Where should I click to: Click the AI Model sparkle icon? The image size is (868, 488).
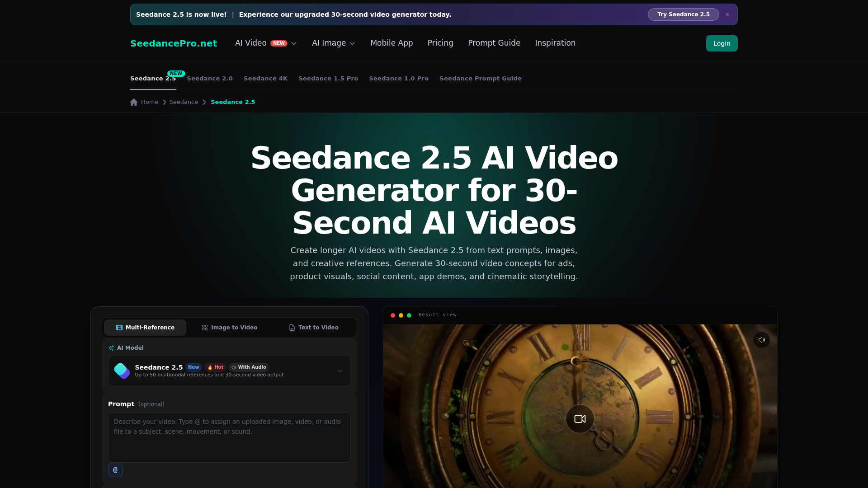pyautogui.click(x=111, y=348)
